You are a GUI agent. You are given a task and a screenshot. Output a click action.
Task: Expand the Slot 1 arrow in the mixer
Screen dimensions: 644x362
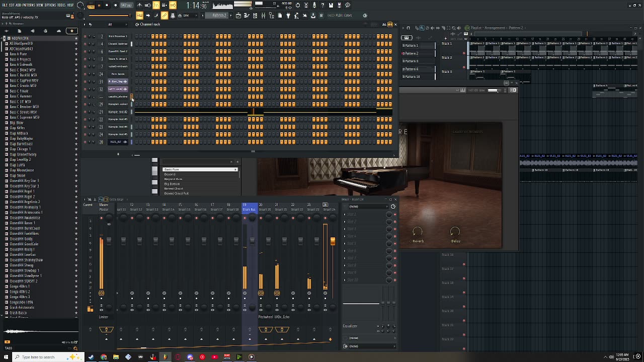tap(345, 215)
